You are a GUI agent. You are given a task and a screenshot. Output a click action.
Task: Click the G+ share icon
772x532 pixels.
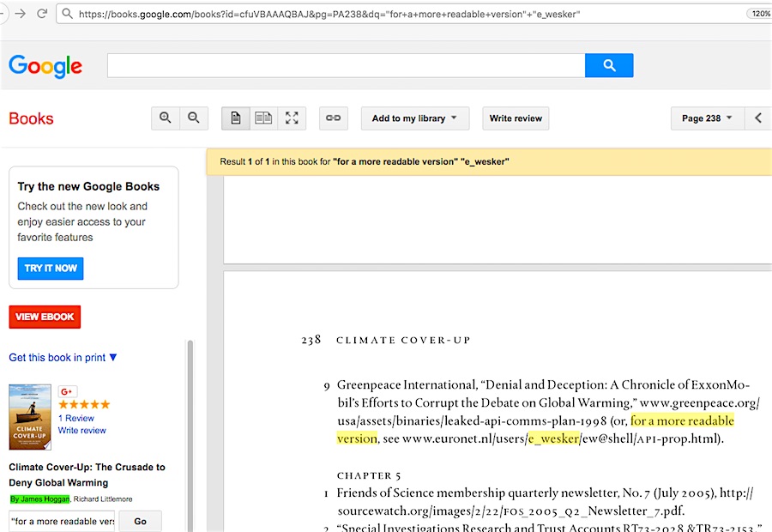68,391
